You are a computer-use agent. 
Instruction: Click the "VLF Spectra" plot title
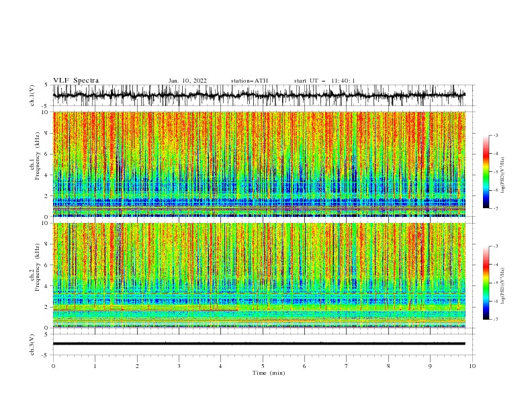[76, 81]
